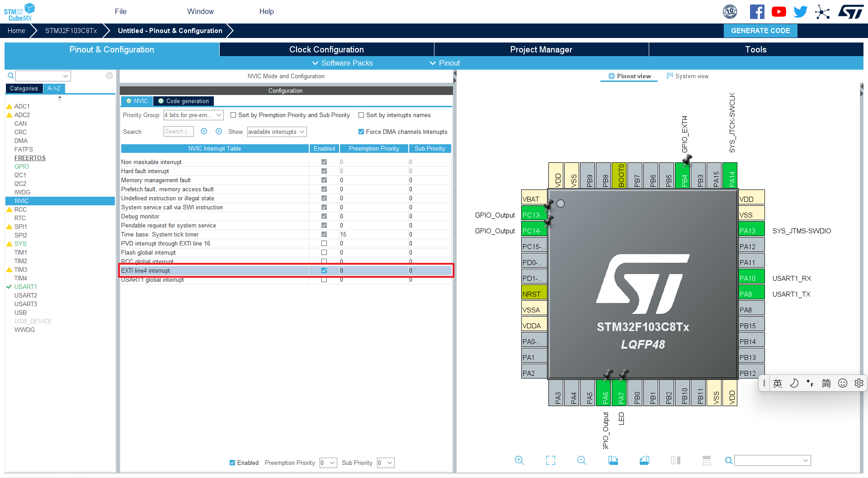Enable Flash global interrupt checkbox

point(324,252)
